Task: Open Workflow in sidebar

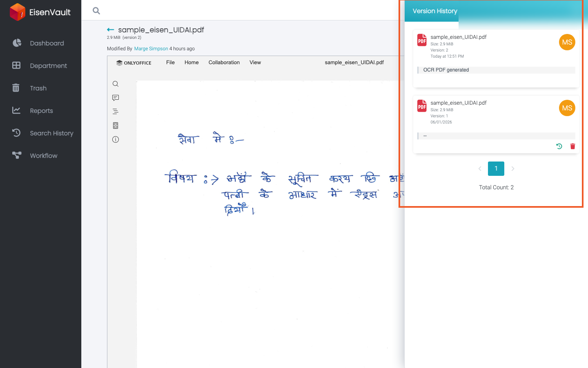Action: tap(43, 156)
